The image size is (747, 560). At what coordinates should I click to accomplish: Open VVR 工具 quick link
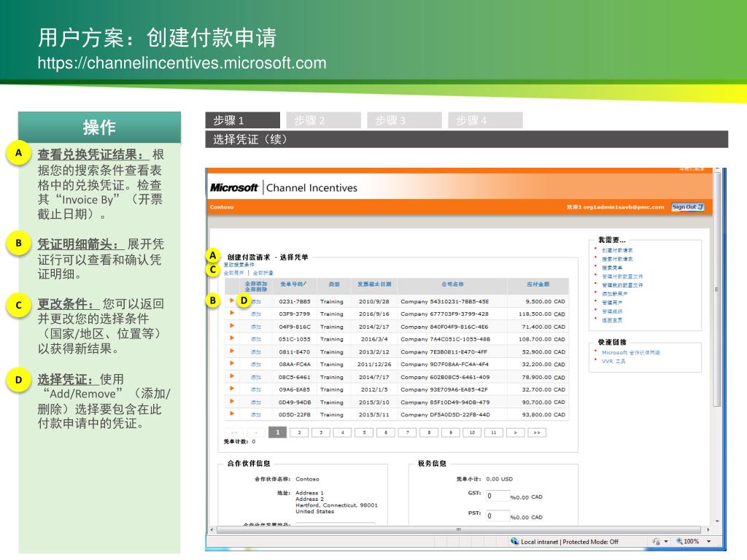pos(614,362)
